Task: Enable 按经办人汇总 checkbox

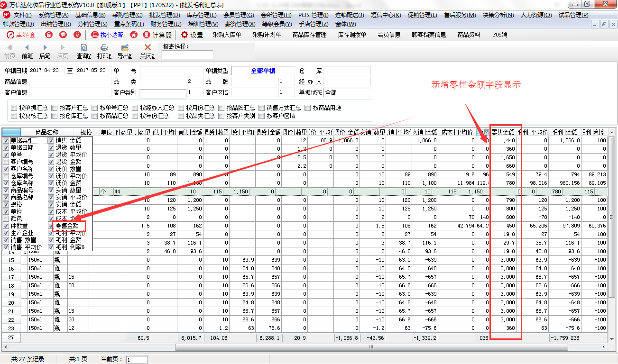Action: pyautogui.click(x=135, y=108)
